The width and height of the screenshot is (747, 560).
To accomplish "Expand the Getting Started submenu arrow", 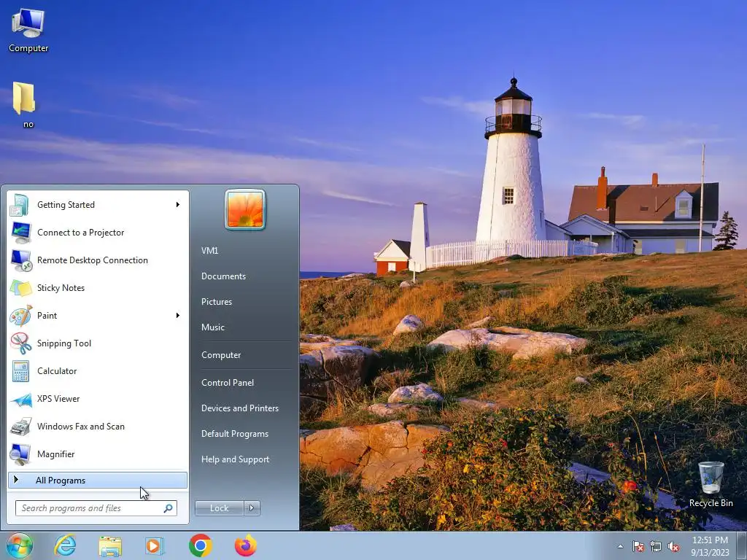I will 178,205.
